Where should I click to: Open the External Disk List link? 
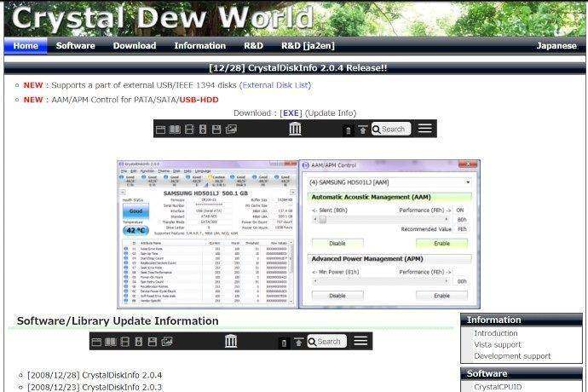tap(275, 85)
